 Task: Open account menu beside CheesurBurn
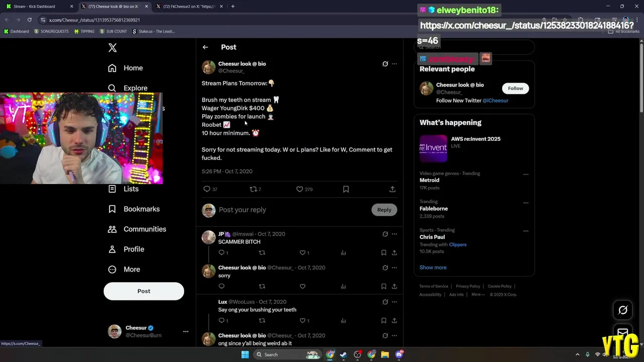click(x=186, y=332)
